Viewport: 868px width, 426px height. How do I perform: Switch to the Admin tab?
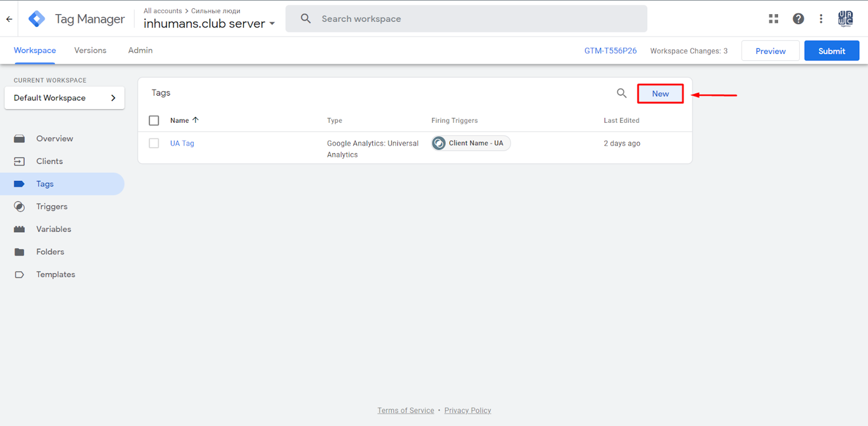coord(140,50)
